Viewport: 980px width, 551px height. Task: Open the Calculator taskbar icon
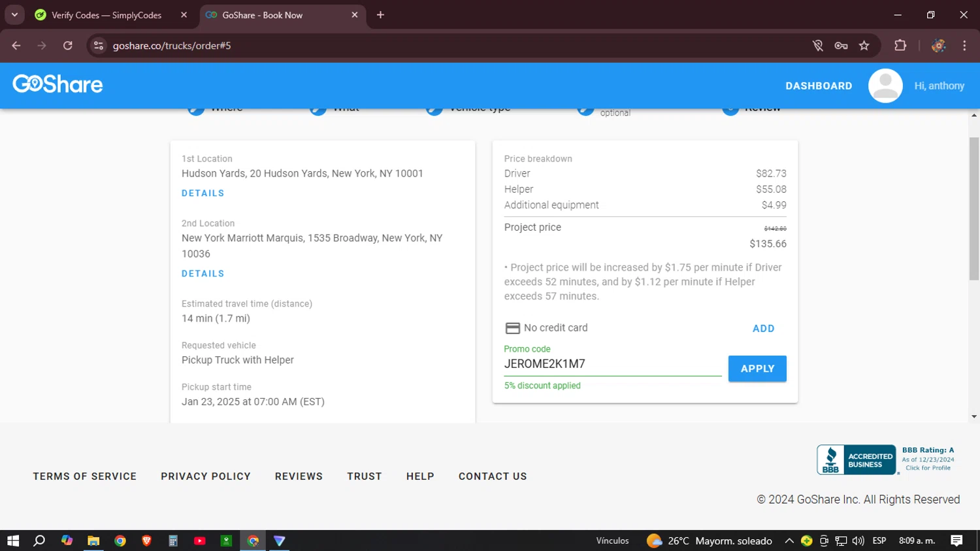point(173,541)
